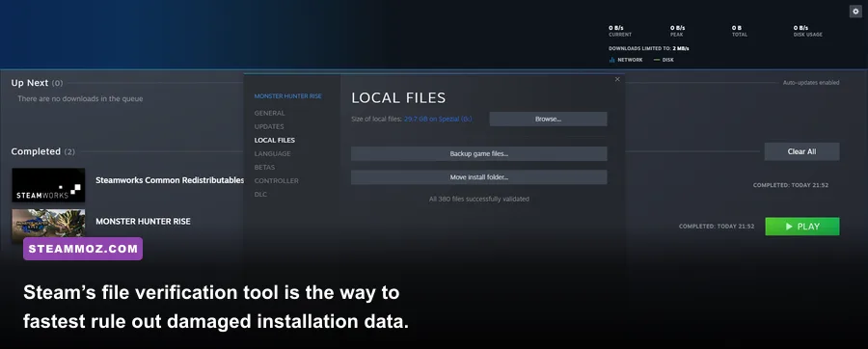Screen dimensions: 868x349
Task: Click Backup game files... button
Action: [x=478, y=153]
